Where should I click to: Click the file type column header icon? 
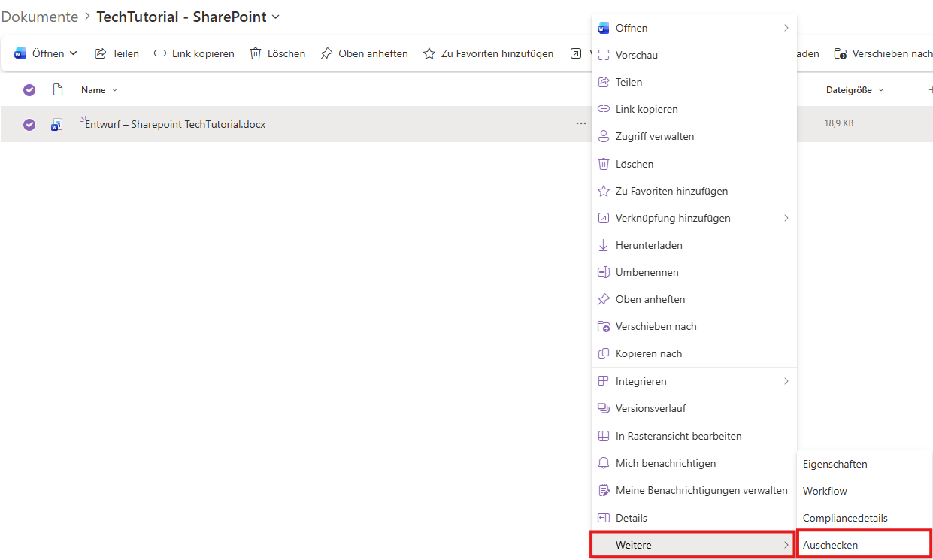pyautogui.click(x=57, y=89)
